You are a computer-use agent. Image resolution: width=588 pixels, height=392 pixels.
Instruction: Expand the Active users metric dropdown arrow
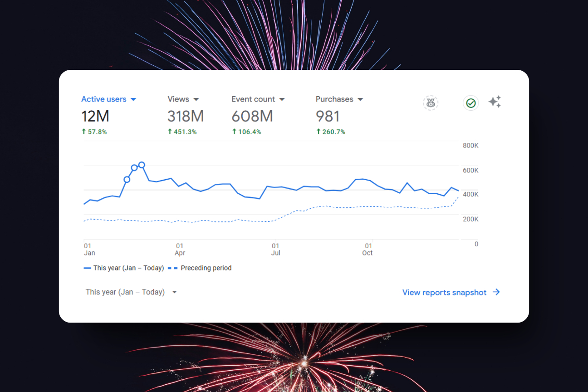(133, 99)
